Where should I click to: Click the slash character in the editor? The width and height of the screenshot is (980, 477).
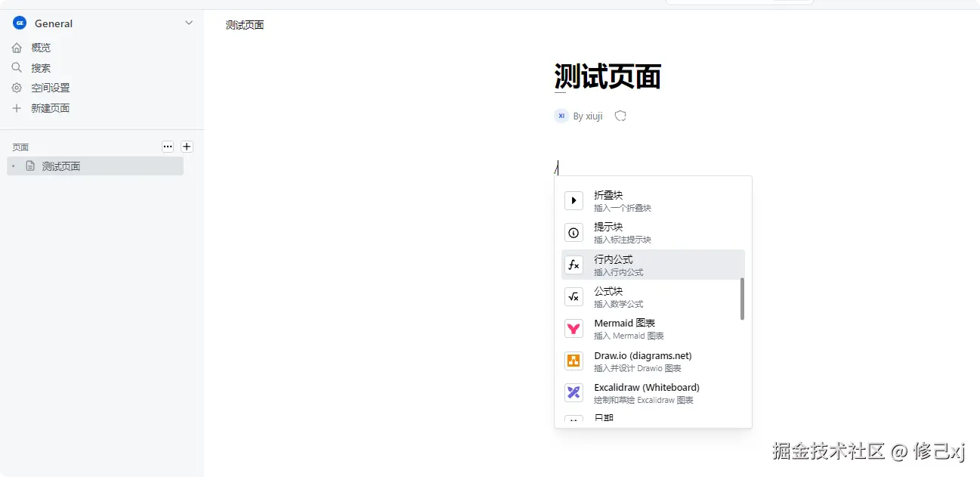coord(557,168)
